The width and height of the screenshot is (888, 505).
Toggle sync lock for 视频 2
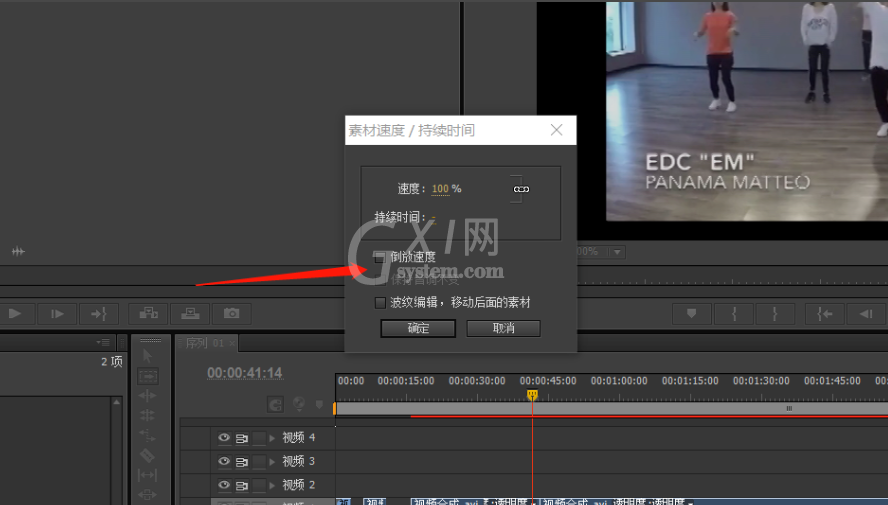click(x=242, y=486)
